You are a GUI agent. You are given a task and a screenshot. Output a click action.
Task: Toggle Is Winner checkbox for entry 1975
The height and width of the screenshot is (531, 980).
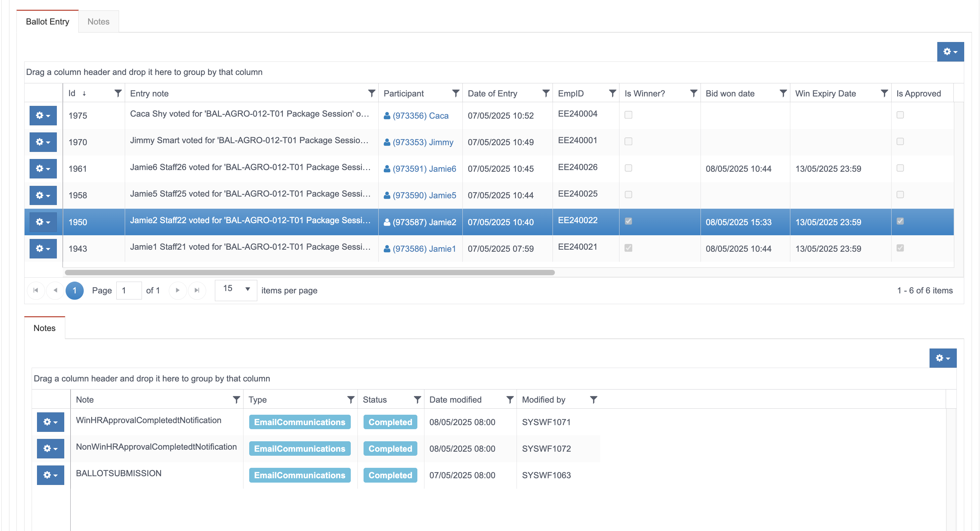point(628,115)
